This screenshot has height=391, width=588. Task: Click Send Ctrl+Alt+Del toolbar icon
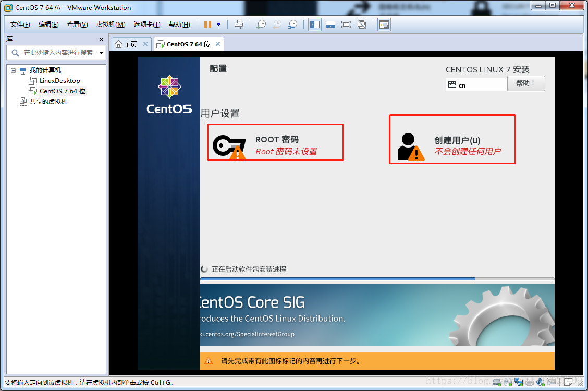239,25
